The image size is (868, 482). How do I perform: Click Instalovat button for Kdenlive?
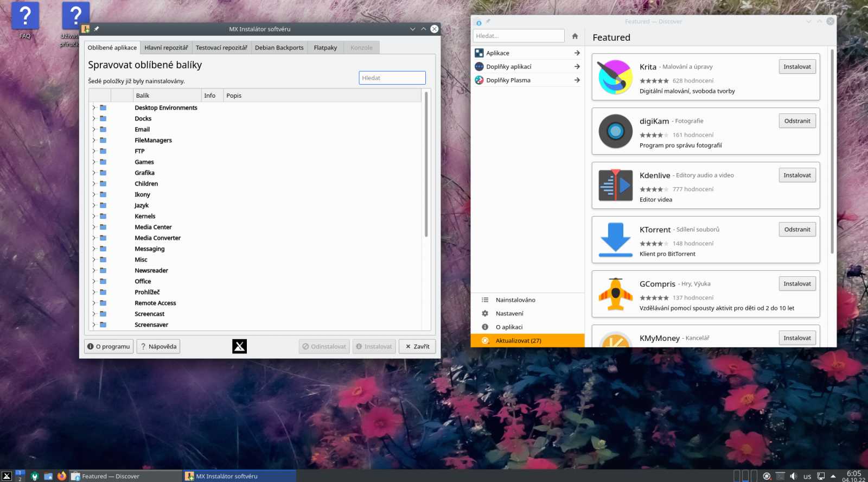[797, 175]
